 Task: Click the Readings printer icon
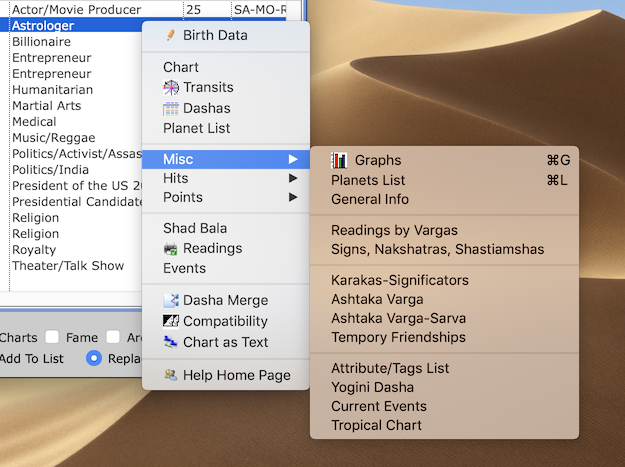[x=171, y=249]
